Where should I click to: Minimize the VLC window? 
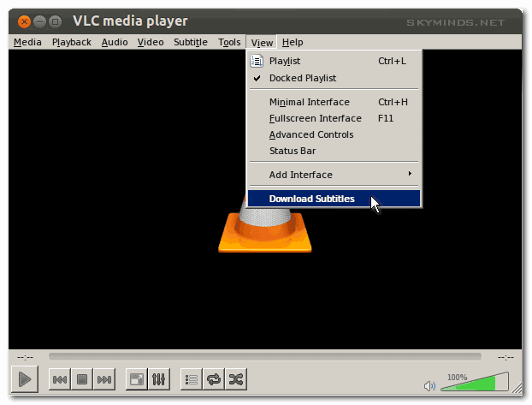39,22
